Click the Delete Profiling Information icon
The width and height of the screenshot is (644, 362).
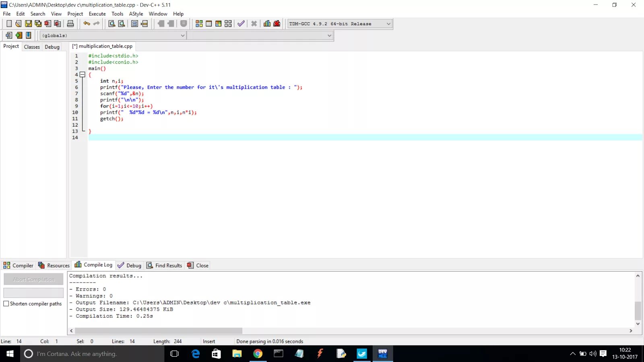coord(277,24)
